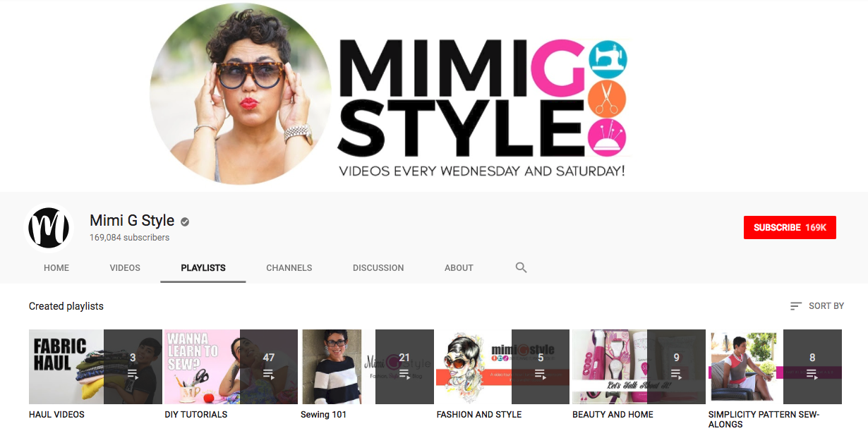
Task: Click playlist icon on BEAUTY AND HOME thumbnail
Action: point(676,374)
